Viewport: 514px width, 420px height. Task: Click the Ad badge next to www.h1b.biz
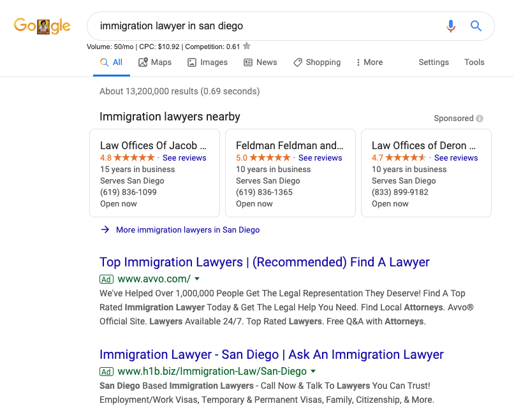(106, 372)
